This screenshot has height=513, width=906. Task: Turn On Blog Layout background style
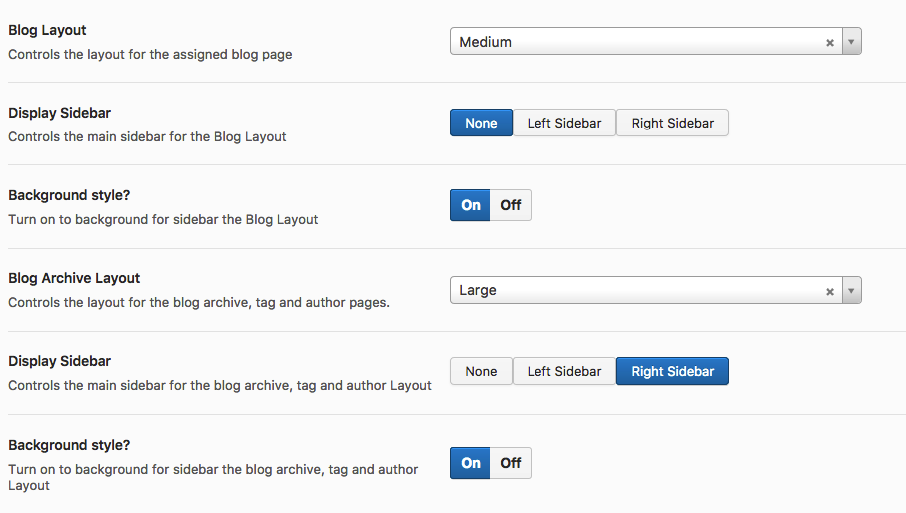point(471,205)
